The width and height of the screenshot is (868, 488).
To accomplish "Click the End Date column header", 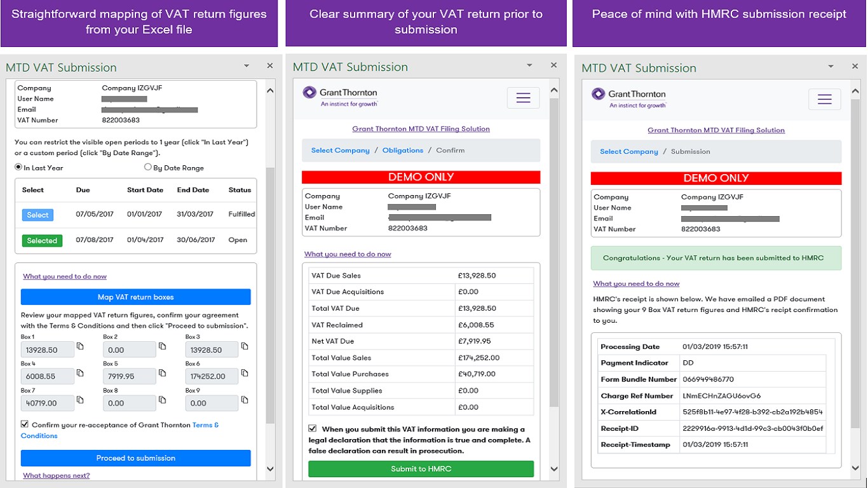I will tap(193, 190).
